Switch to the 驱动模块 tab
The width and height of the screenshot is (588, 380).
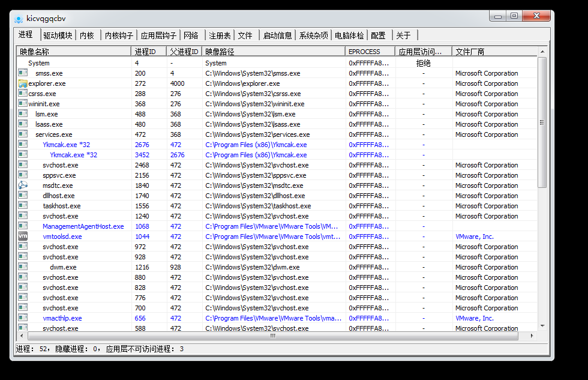(58, 35)
